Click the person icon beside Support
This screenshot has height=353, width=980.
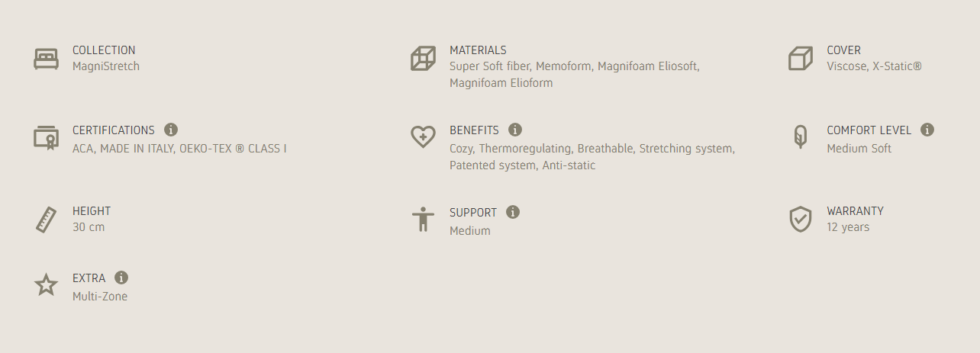[423, 220]
